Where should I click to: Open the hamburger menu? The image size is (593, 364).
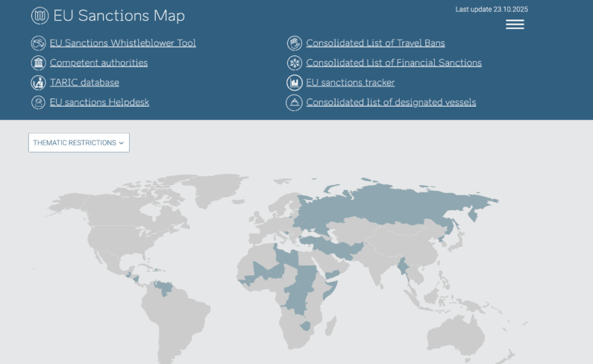click(x=515, y=24)
